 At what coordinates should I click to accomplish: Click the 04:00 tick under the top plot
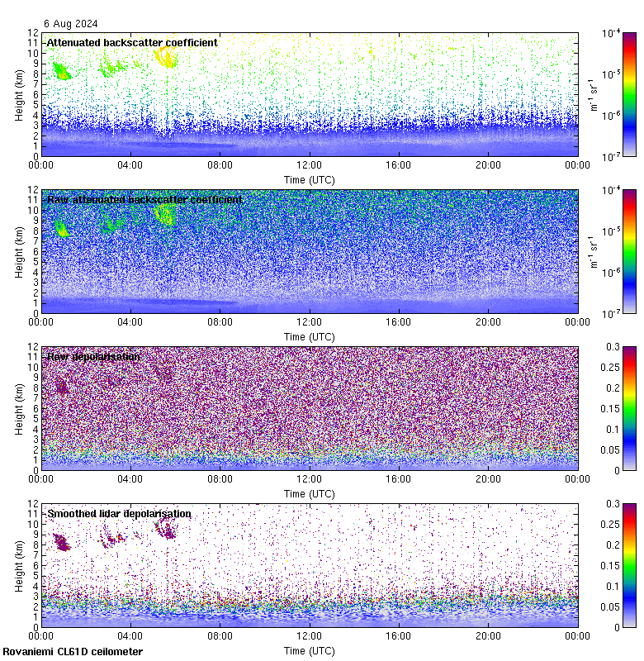(x=130, y=164)
